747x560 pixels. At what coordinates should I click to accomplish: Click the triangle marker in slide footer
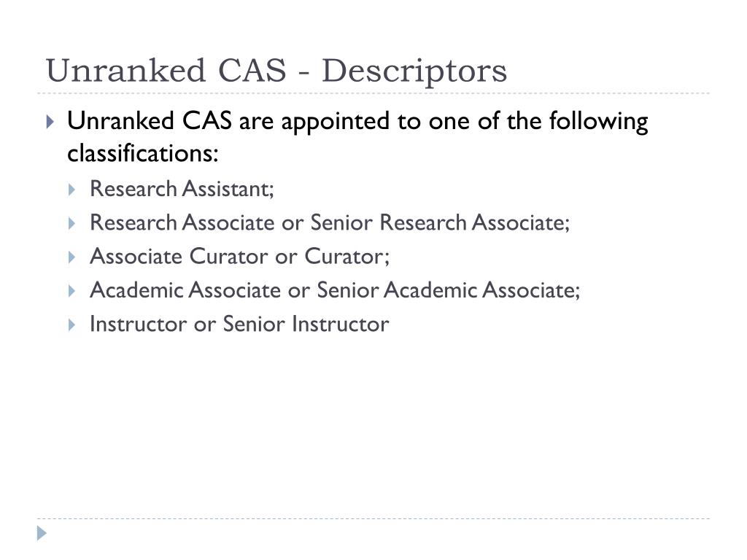[x=42, y=533]
